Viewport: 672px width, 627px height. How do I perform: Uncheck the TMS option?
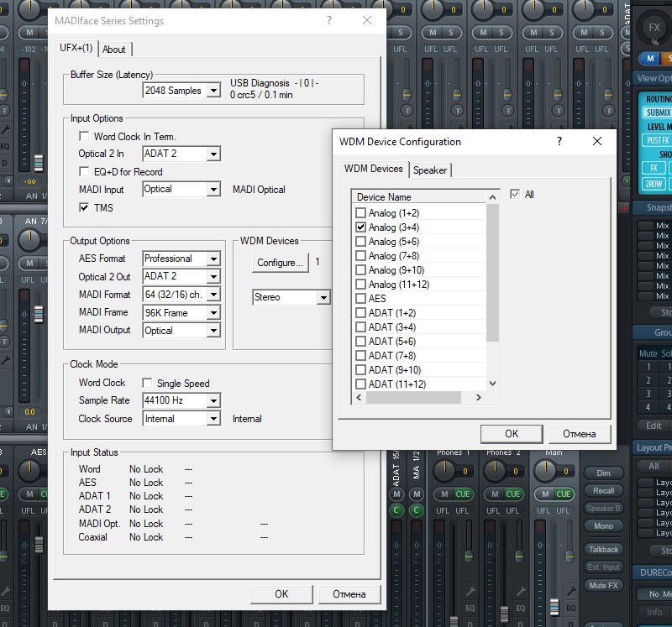(x=84, y=207)
